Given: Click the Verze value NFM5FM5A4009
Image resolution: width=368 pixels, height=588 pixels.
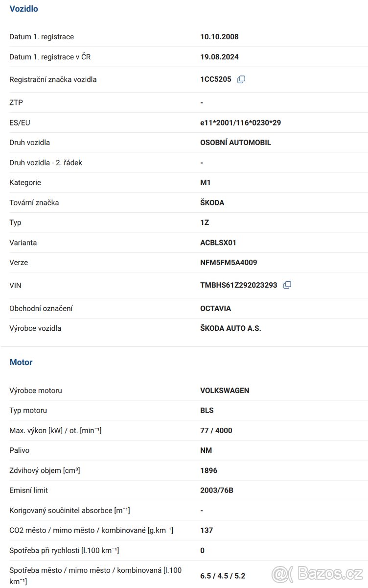Looking at the screenshot, I should pos(229,263).
